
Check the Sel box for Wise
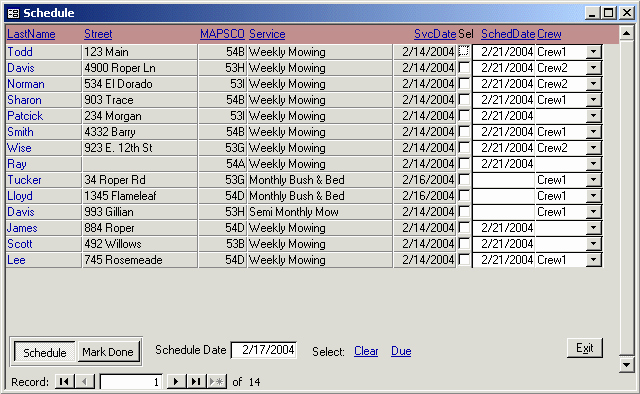click(464, 147)
